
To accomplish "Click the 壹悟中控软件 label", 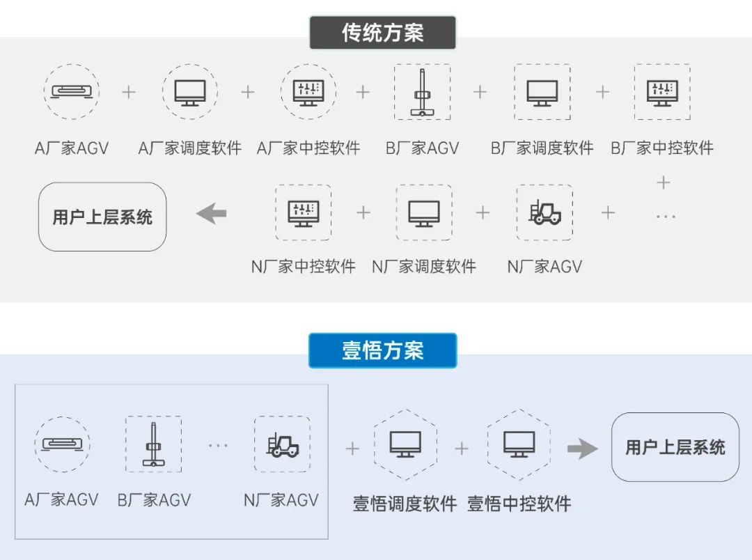I will click(519, 504).
